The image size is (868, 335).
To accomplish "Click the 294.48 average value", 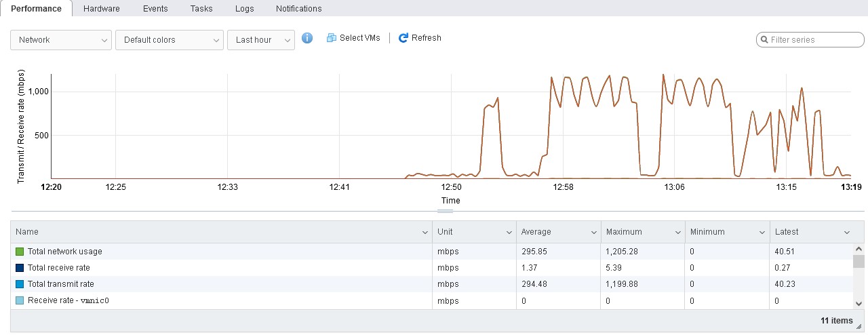I will 534,284.
